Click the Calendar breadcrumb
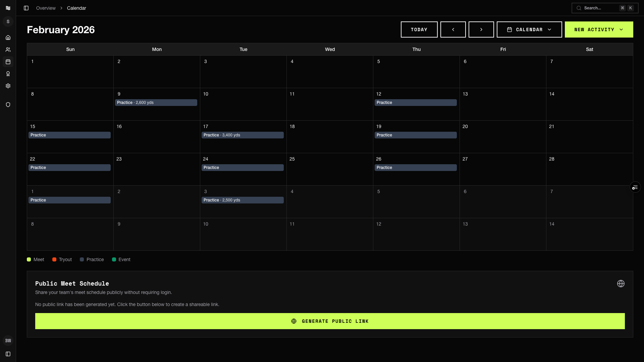Viewport: 644px width, 362px height. point(76,8)
